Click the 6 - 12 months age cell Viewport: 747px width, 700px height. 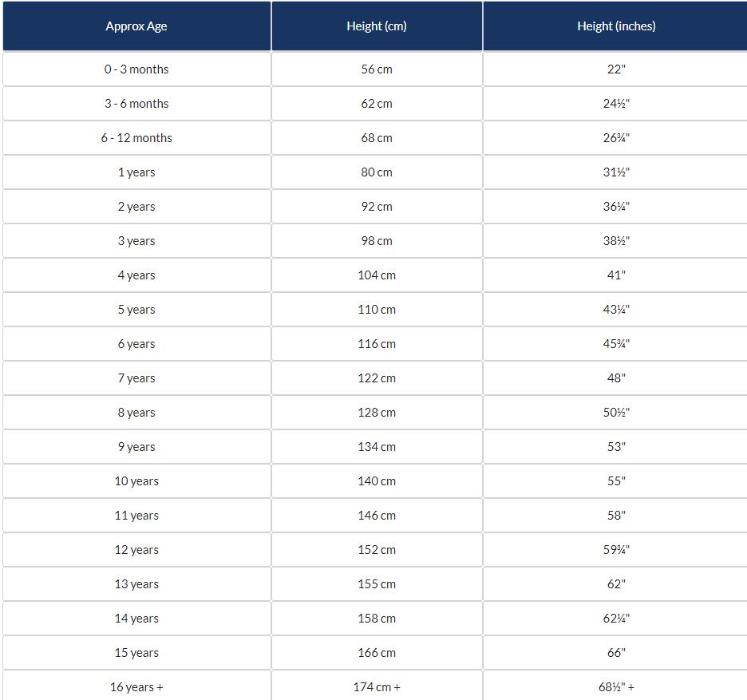(x=136, y=138)
